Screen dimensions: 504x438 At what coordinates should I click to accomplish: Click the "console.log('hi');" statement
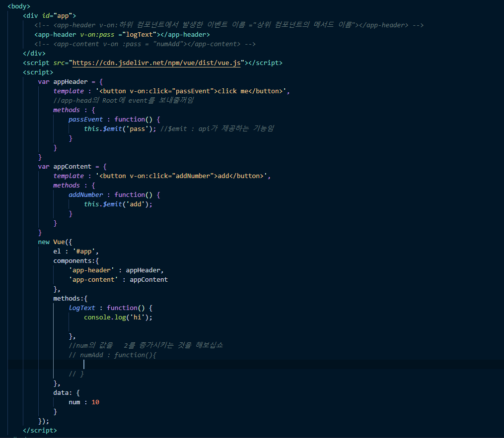[118, 317]
